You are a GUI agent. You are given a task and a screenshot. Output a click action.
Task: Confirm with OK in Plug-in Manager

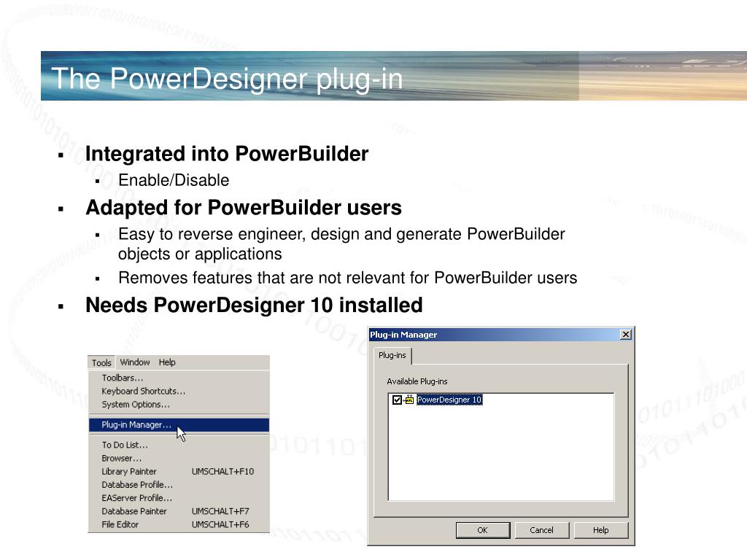[483, 530]
